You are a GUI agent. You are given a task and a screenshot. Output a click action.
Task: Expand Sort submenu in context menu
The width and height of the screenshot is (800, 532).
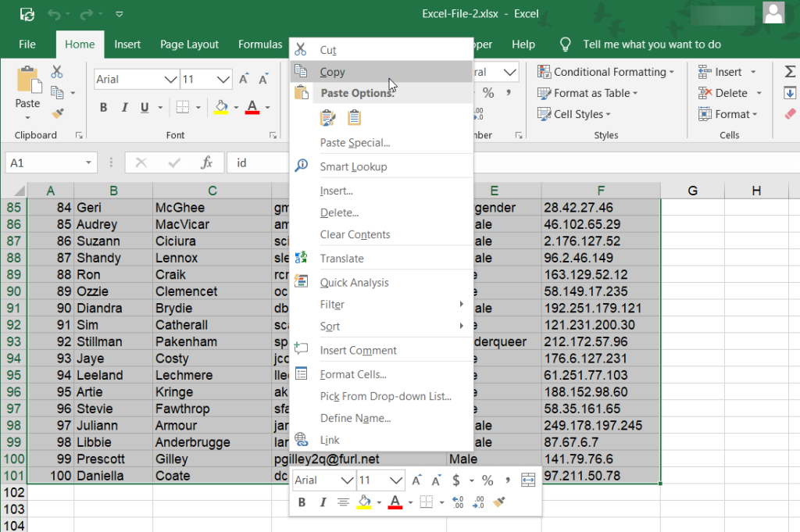coord(381,327)
